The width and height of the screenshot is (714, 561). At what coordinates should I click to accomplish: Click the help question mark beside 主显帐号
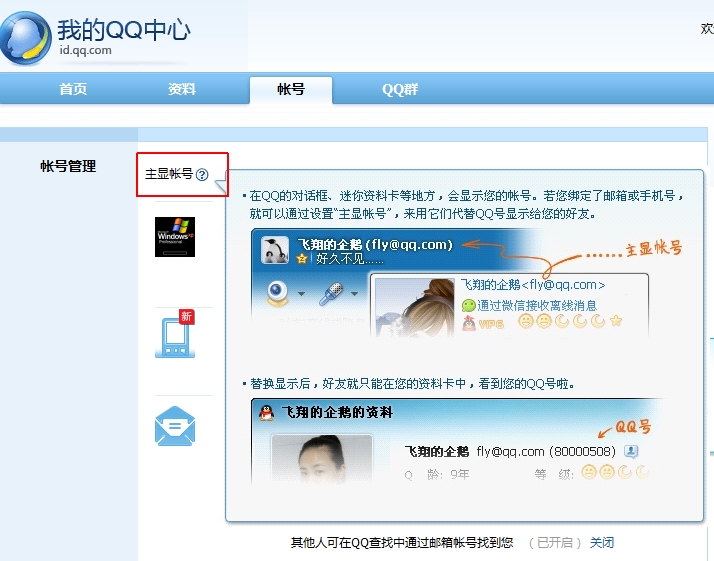(x=202, y=174)
